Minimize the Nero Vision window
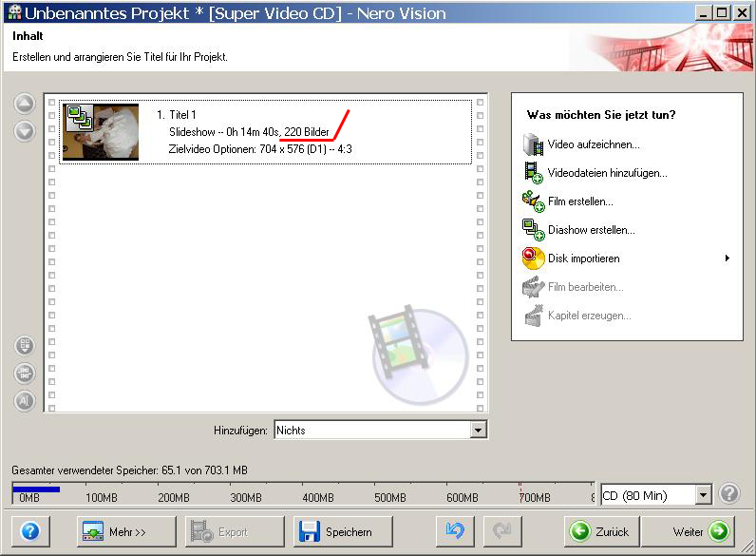 point(704,12)
